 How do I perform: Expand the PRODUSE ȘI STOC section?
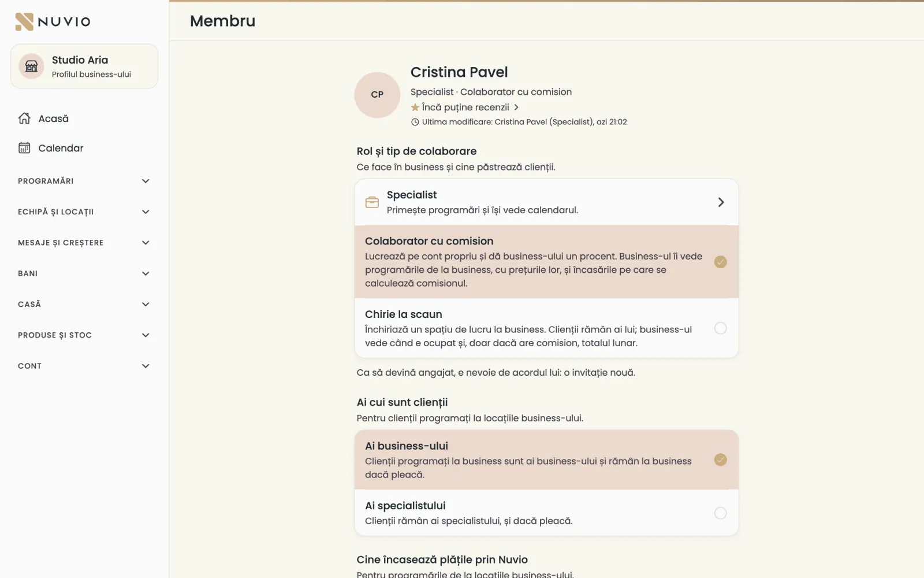coord(84,335)
